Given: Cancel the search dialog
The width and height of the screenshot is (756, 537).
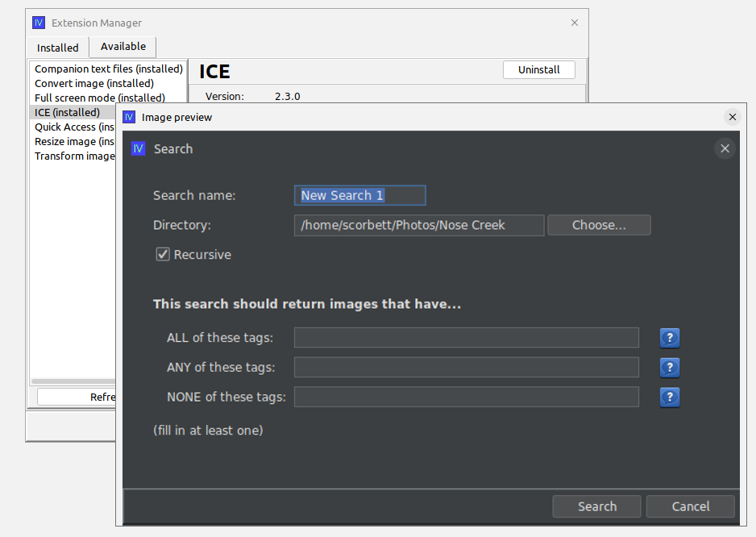Looking at the screenshot, I should tap(690, 506).
